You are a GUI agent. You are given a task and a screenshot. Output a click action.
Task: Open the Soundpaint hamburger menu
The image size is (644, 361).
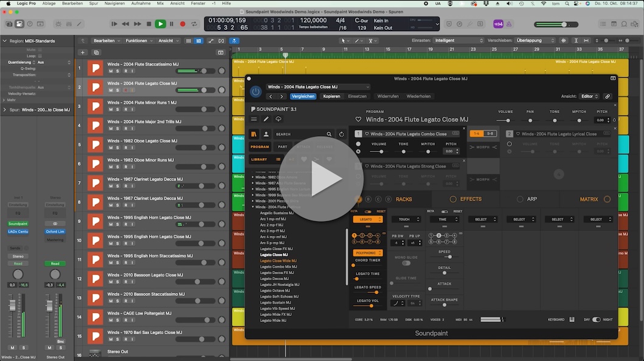(x=254, y=119)
